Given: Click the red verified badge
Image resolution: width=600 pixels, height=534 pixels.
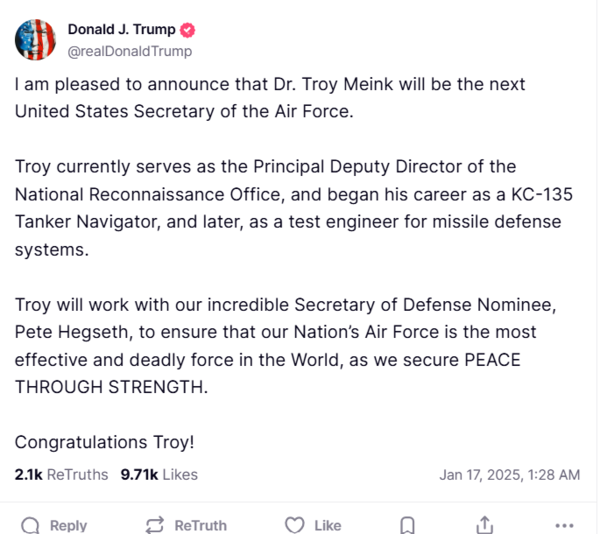Looking at the screenshot, I should (187, 30).
